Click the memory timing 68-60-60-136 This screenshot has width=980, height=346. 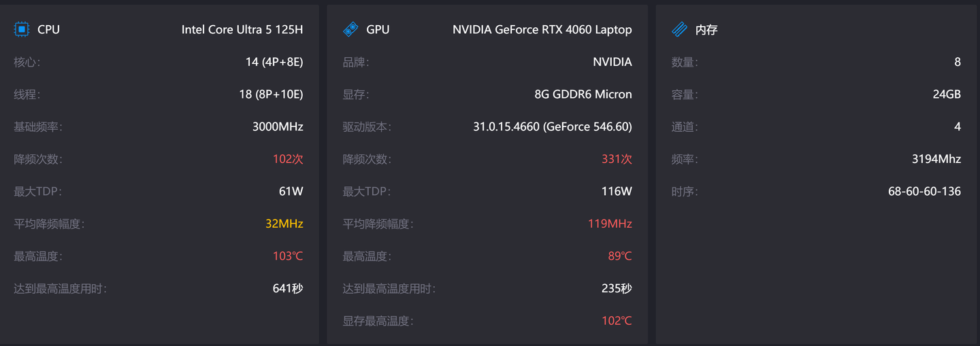coord(925,192)
